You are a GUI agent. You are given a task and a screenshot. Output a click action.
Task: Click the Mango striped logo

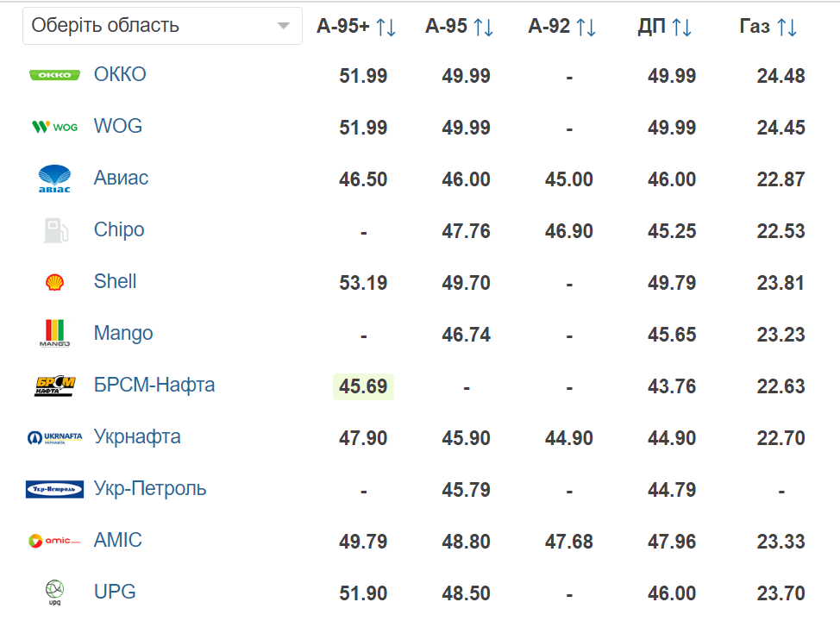click(54, 333)
